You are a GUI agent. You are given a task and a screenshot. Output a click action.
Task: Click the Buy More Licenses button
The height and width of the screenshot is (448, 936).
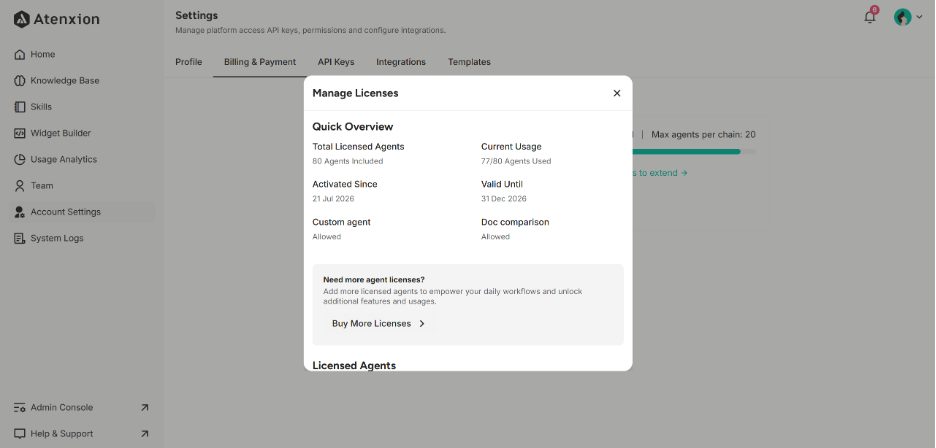coord(379,324)
